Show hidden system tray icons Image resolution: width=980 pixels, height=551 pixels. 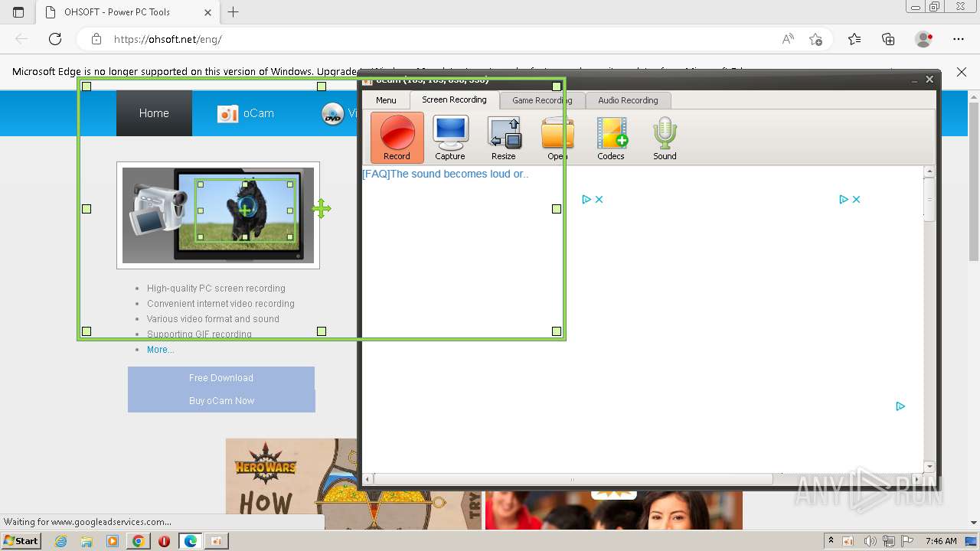click(831, 540)
